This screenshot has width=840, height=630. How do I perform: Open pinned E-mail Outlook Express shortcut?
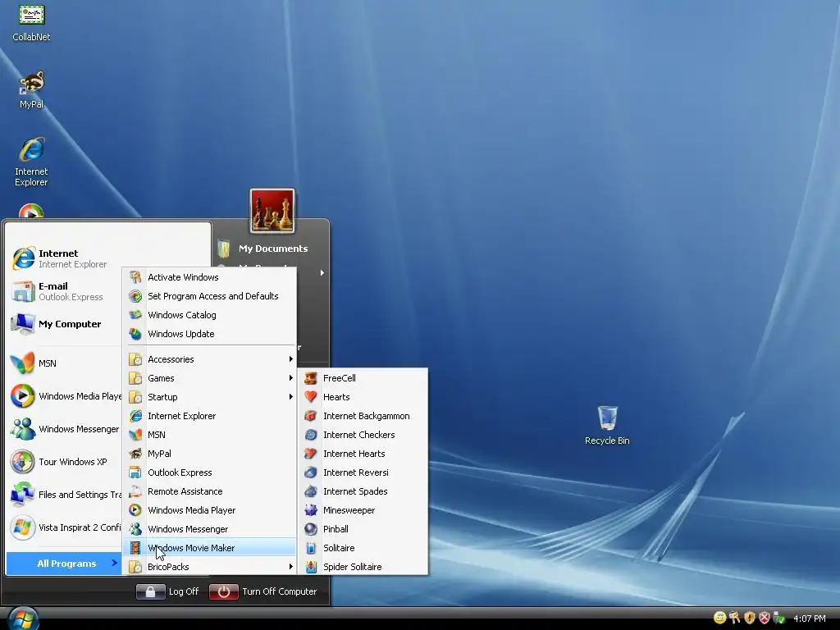65,291
